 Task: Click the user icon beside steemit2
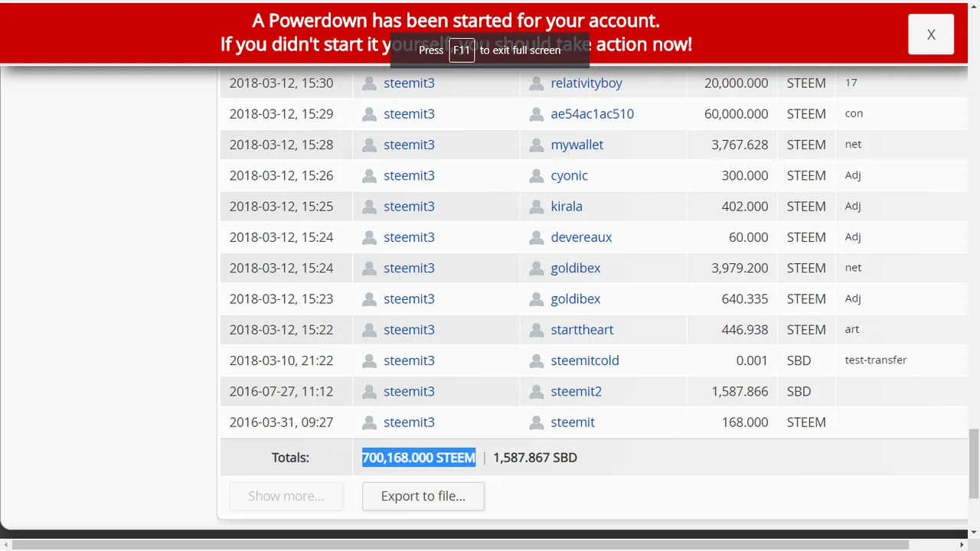click(x=536, y=392)
